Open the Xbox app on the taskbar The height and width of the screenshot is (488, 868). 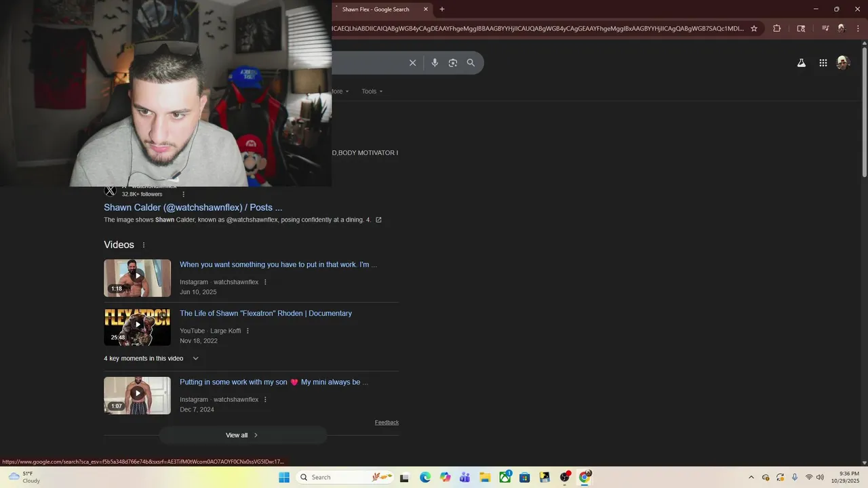click(x=505, y=477)
